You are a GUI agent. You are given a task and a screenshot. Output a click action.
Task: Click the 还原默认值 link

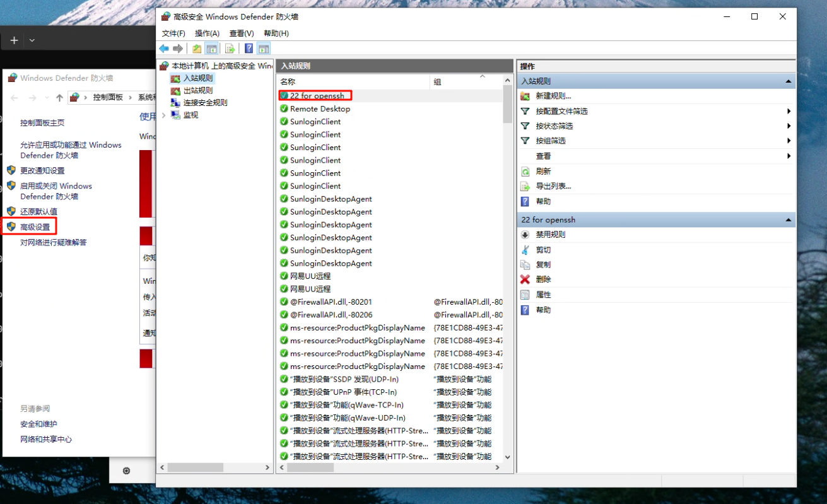pyautogui.click(x=38, y=211)
